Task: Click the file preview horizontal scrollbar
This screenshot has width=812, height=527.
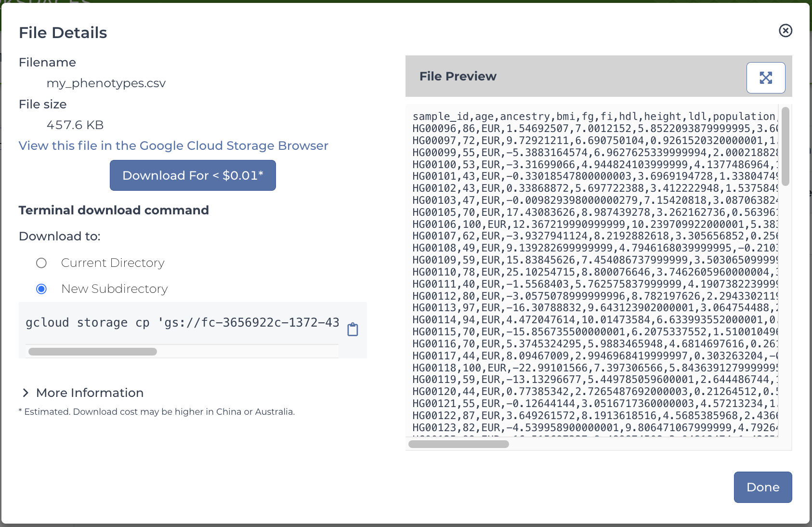Action: click(458, 444)
